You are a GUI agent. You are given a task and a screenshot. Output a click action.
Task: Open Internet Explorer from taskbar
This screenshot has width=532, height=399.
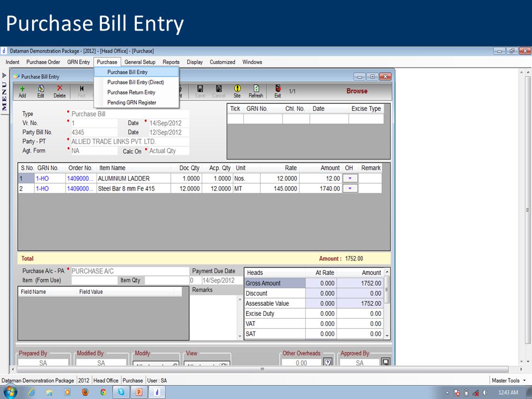pyautogui.click(x=32, y=392)
